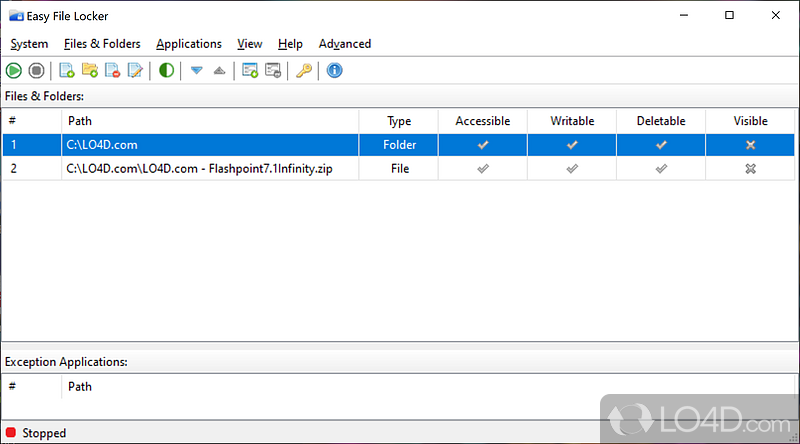Toggle Writable check for Flashpoint7.1Infinity.zip
The width and height of the screenshot is (800, 444).
[572, 168]
